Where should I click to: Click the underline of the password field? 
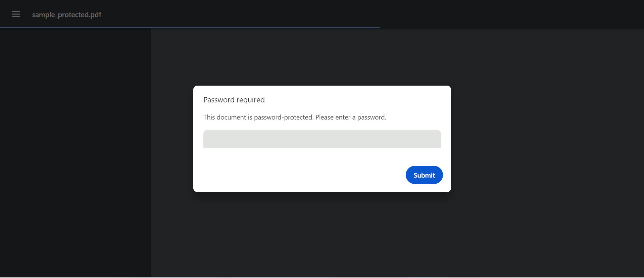click(x=322, y=148)
